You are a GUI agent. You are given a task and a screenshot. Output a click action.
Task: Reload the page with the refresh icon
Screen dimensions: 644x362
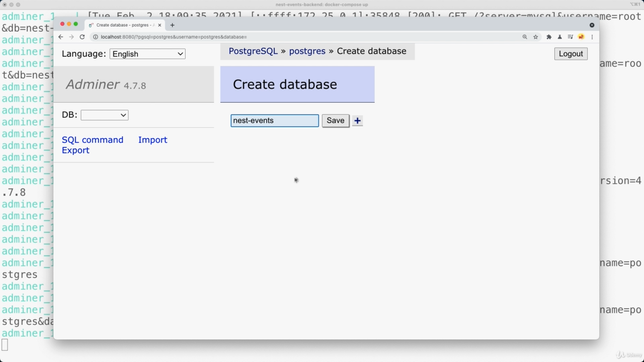click(x=82, y=37)
